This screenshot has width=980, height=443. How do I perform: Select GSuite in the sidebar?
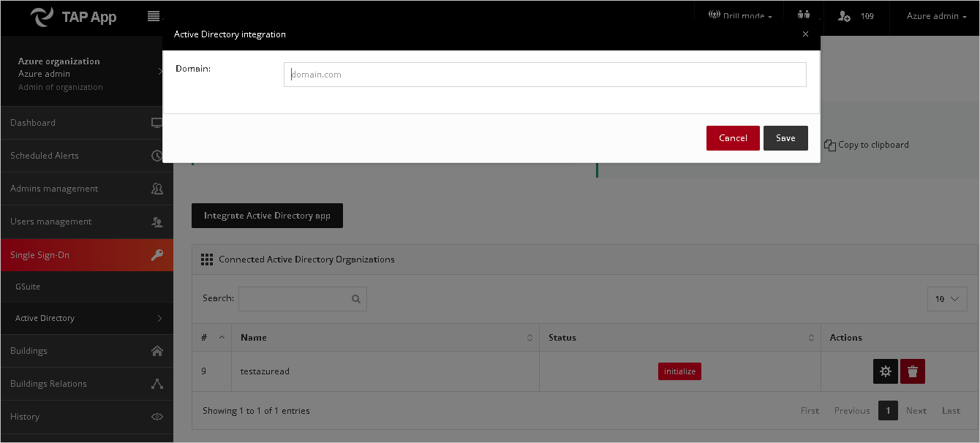click(27, 287)
